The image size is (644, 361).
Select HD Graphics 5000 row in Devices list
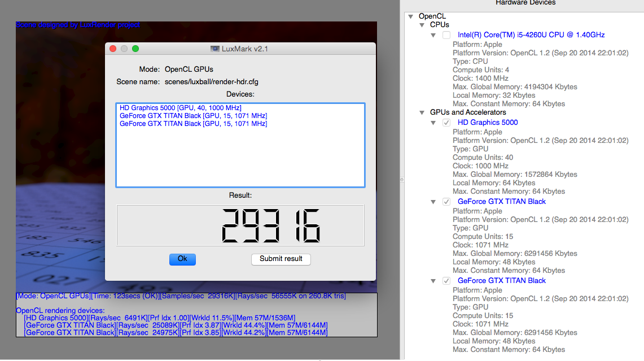pos(180,108)
